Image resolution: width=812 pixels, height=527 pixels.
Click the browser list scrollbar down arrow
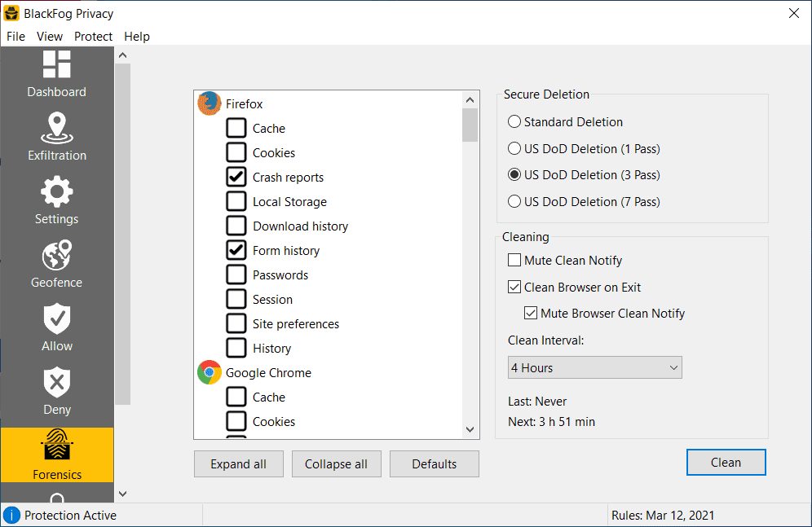coord(470,429)
